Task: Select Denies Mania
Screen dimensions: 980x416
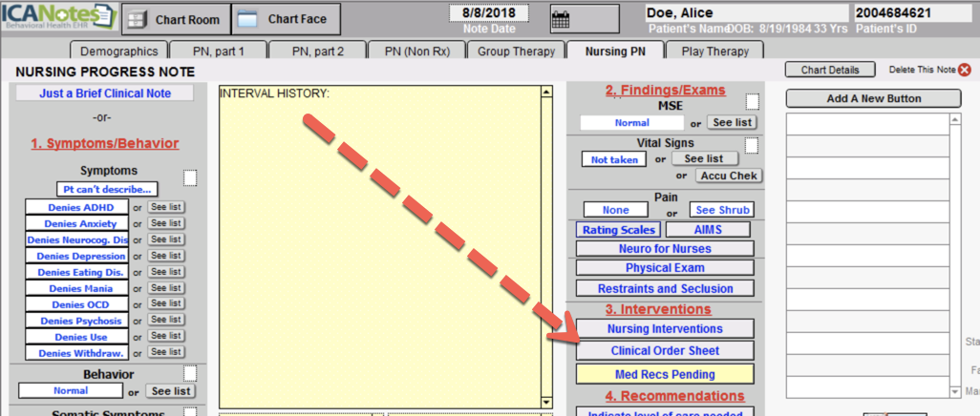Action: point(76,288)
